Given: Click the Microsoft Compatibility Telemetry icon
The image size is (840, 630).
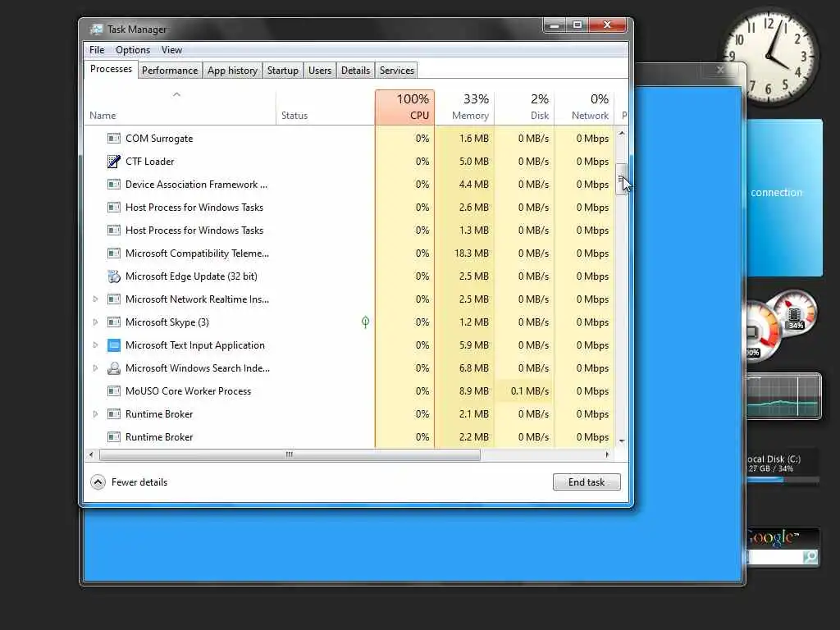Looking at the screenshot, I should (113, 253).
